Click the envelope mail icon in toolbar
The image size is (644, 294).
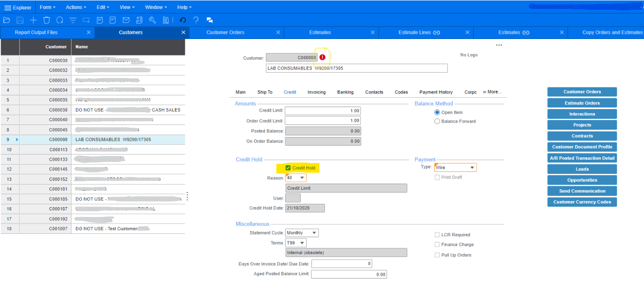click(x=126, y=20)
